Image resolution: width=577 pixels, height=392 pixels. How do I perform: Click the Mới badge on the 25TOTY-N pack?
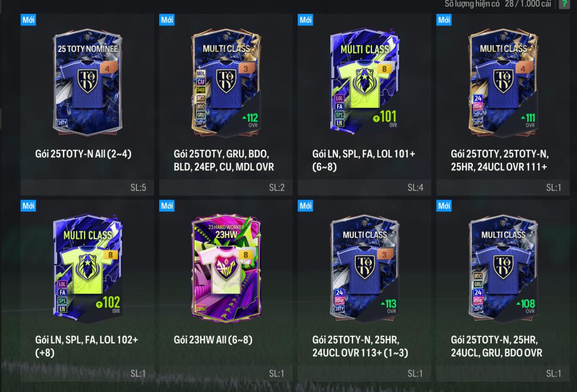pos(28,19)
